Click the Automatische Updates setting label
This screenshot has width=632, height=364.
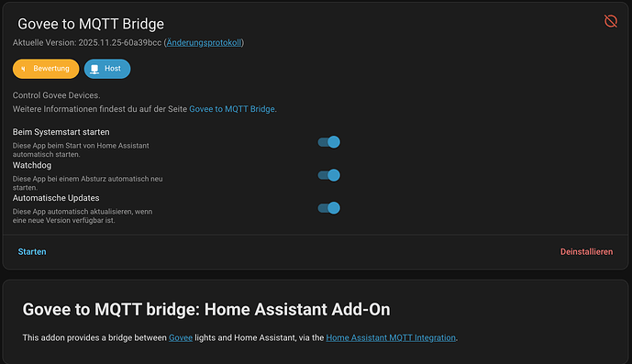56,198
